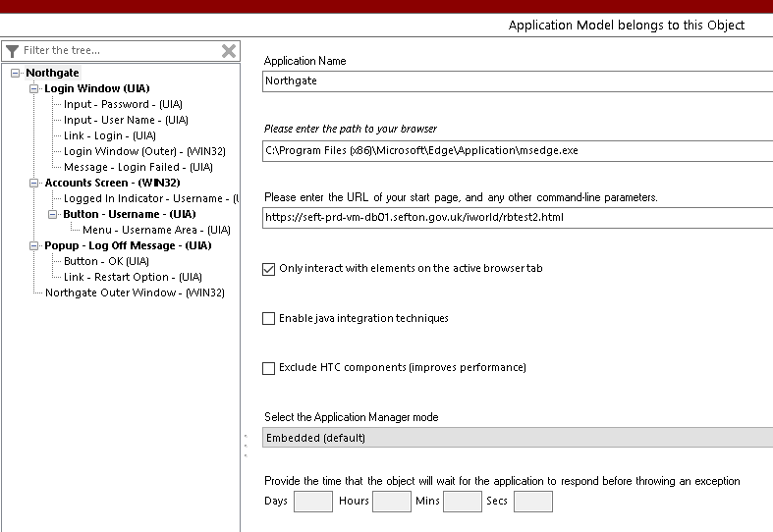Select Link - Login - (UIA) element

(110, 135)
